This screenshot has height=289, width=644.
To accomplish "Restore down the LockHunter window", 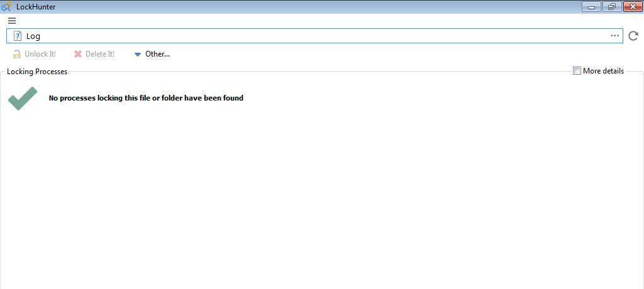I will 611,7.
